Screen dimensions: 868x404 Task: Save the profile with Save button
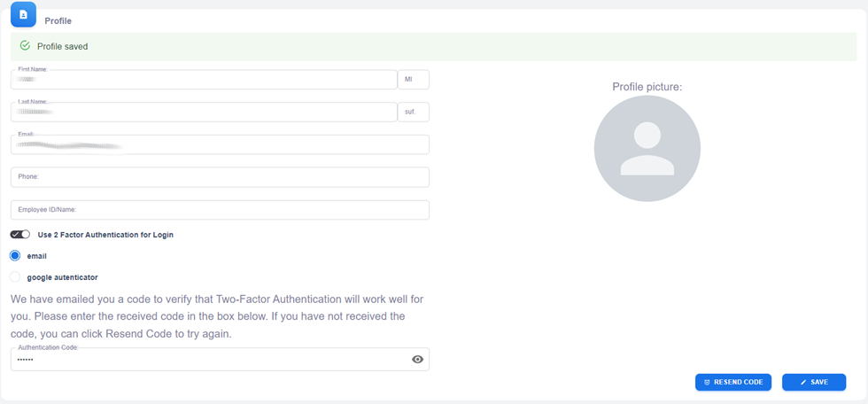pos(813,382)
